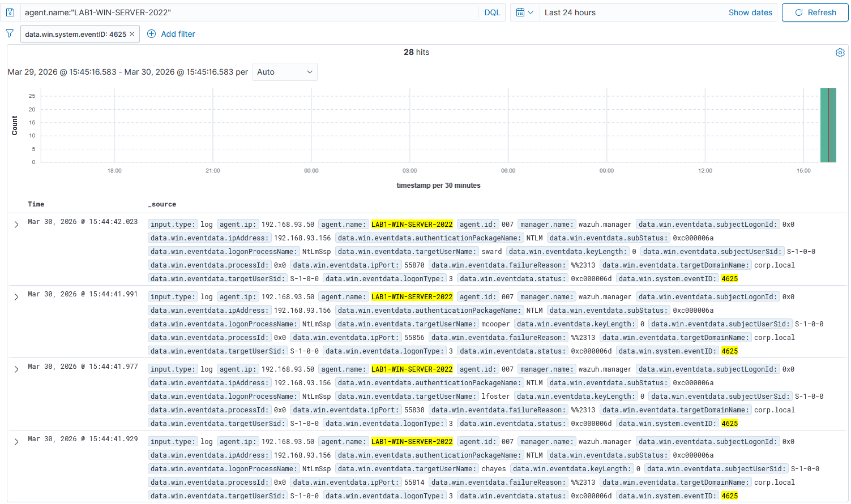The height and width of the screenshot is (504, 851).
Task: Click into the agent.name query search field
Action: (x=249, y=12)
